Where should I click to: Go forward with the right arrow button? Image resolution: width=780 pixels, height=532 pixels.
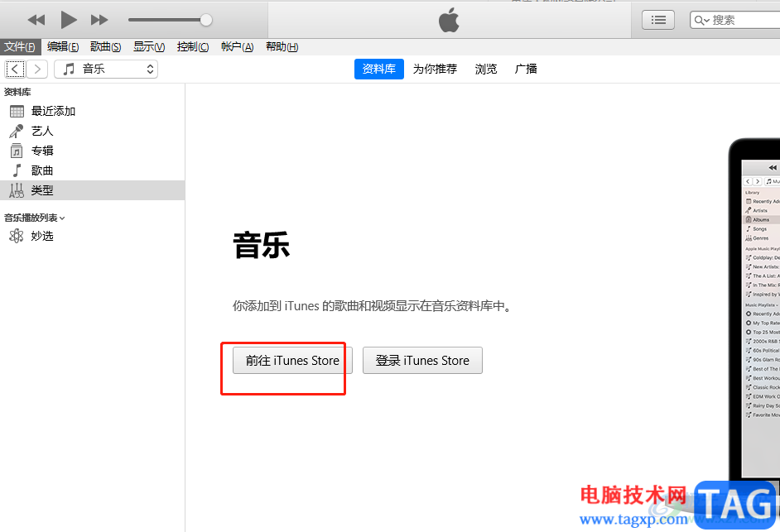tap(36, 69)
